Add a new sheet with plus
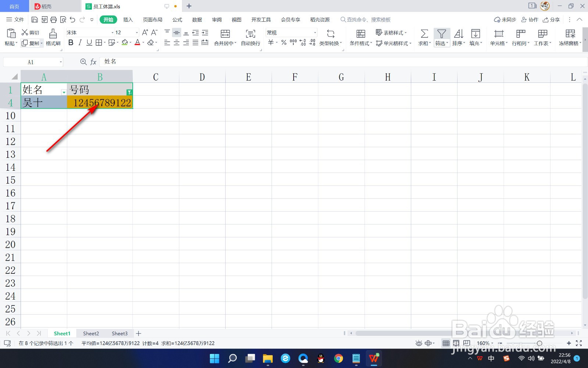Image resolution: width=588 pixels, height=368 pixels. click(139, 333)
